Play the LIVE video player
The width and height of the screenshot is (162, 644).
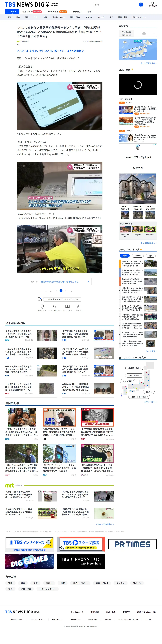(138, 85)
